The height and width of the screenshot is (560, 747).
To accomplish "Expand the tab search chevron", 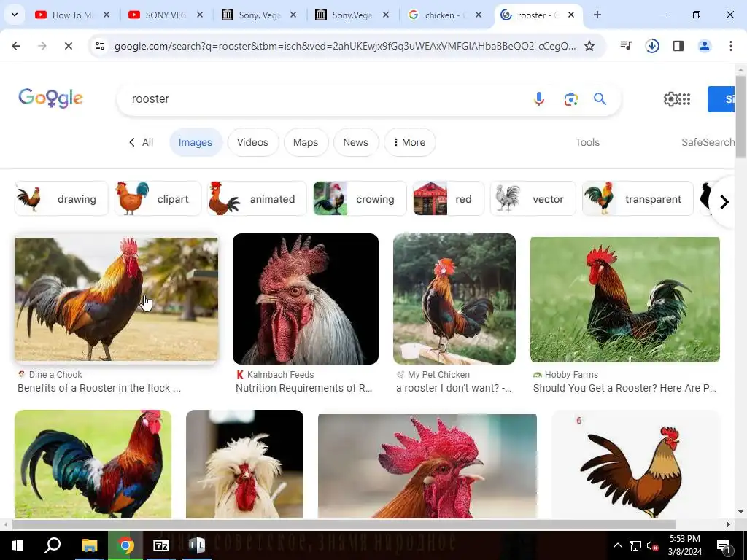I will pyautogui.click(x=15, y=15).
